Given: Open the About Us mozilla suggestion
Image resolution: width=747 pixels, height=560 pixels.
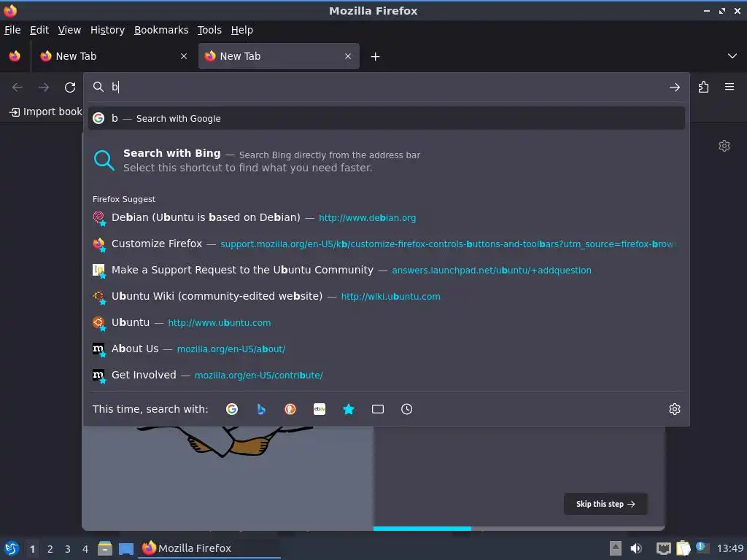Looking at the screenshot, I should (387, 349).
